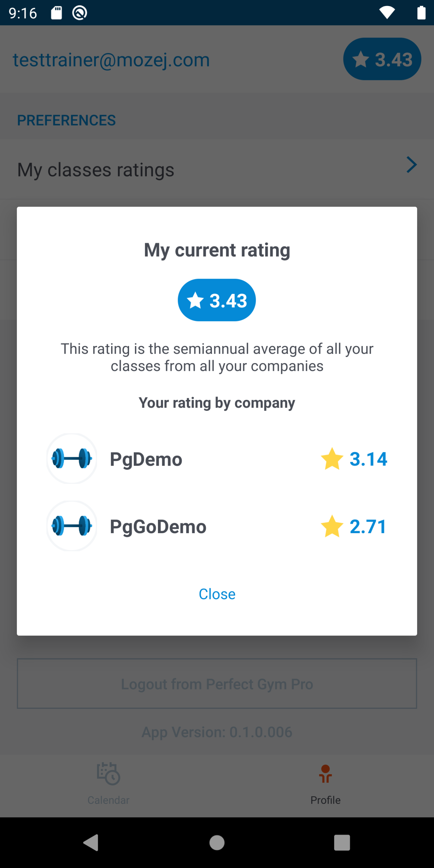Tap Logout from Perfect Gym Pro
The width and height of the screenshot is (434, 868).
(x=217, y=684)
